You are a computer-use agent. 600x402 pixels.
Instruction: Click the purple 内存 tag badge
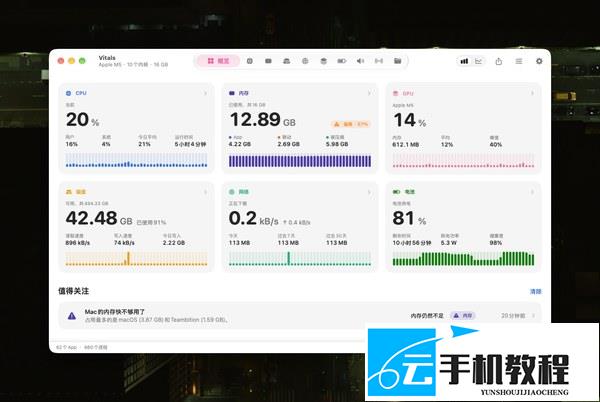click(x=463, y=316)
